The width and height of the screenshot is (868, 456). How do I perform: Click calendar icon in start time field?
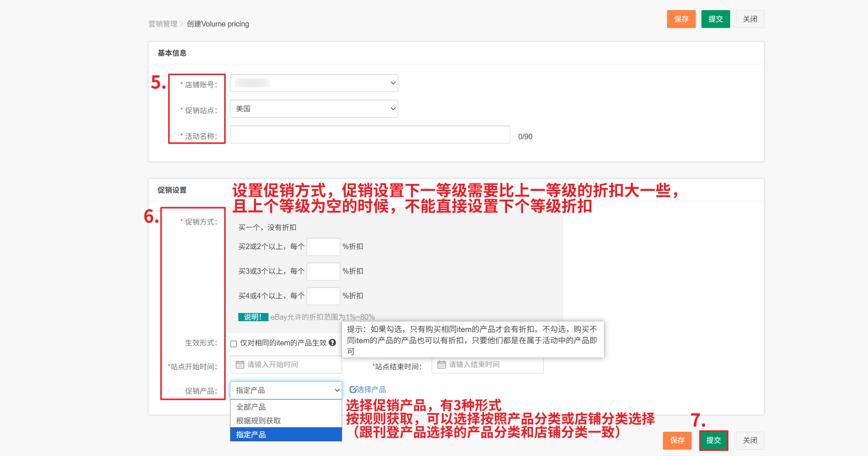click(x=240, y=365)
